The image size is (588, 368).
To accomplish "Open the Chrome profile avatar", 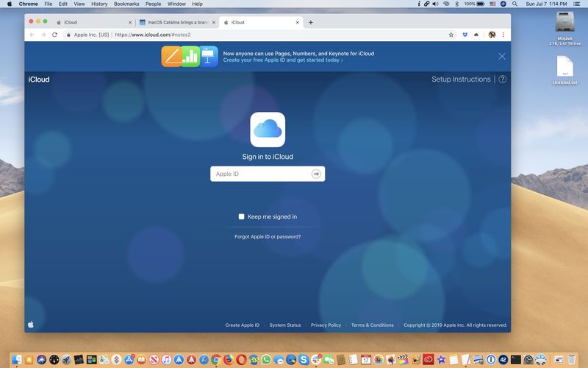I will click(492, 35).
